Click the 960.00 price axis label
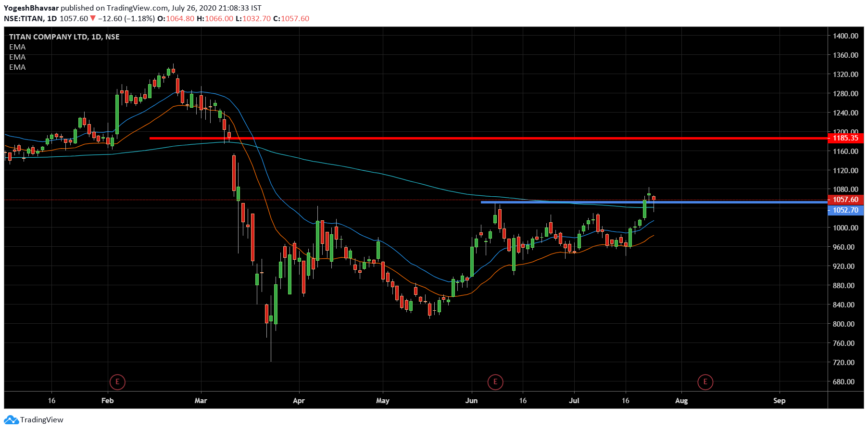The image size is (868, 431). point(843,247)
